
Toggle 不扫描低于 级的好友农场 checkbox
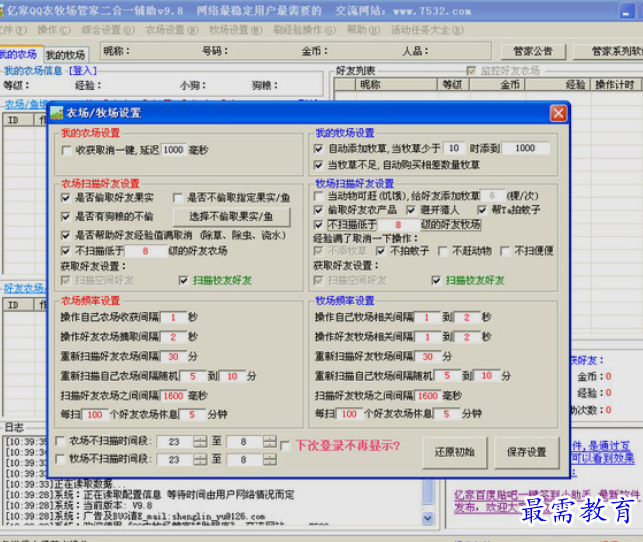pyautogui.click(x=66, y=251)
